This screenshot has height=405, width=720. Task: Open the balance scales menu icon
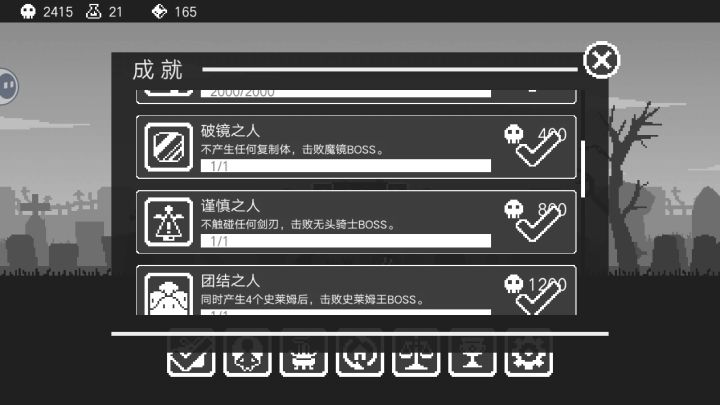pyautogui.click(x=416, y=354)
